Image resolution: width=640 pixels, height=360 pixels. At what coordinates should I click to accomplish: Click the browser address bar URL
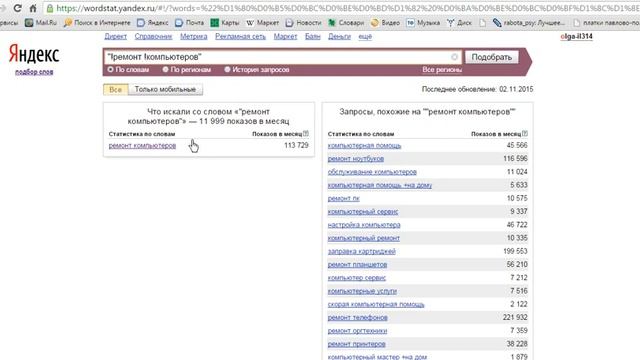(347, 8)
